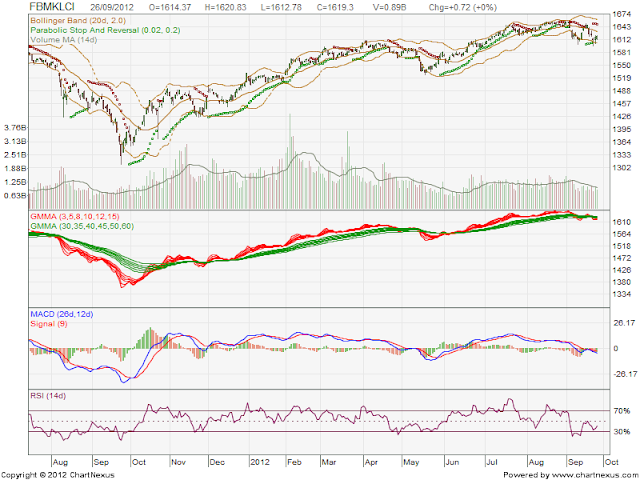Click the Nov month label on time axis
Screen dimensions: 640x480
tap(178, 462)
